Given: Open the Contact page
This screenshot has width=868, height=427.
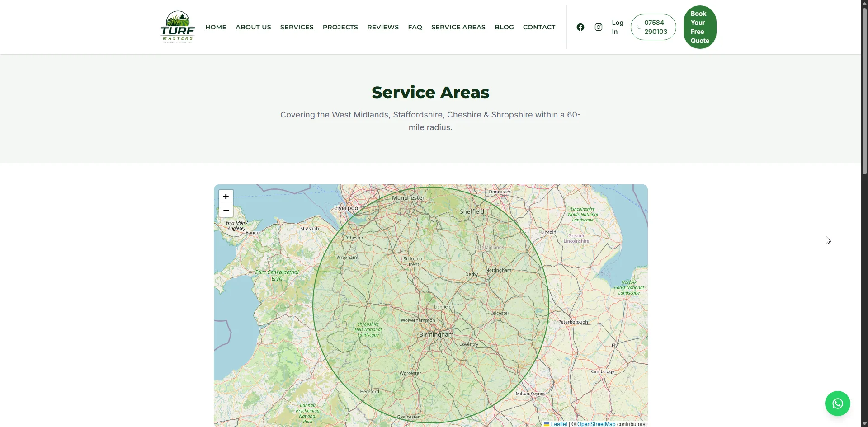Looking at the screenshot, I should pyautogui.click(x=539, y=27).
